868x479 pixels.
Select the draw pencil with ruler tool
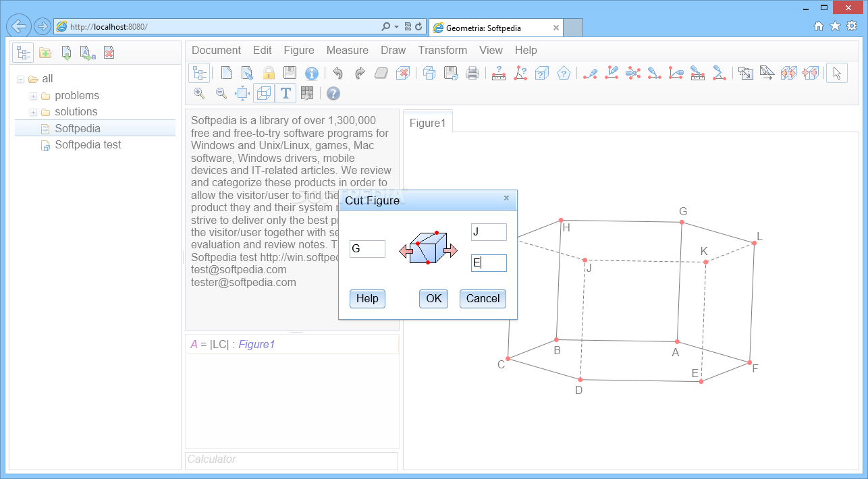[698, 73]
